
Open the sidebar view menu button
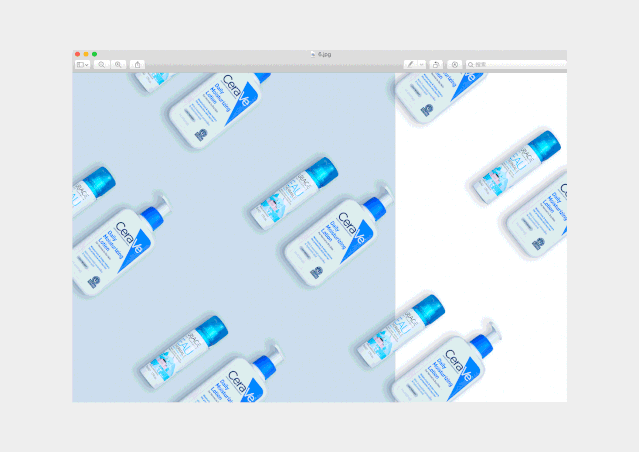82,65
